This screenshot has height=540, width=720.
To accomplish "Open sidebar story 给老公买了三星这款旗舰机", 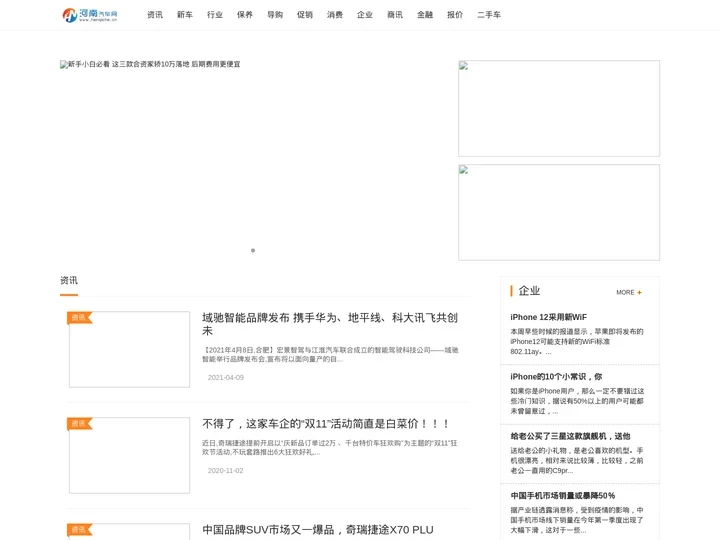I will pos(570,436).
